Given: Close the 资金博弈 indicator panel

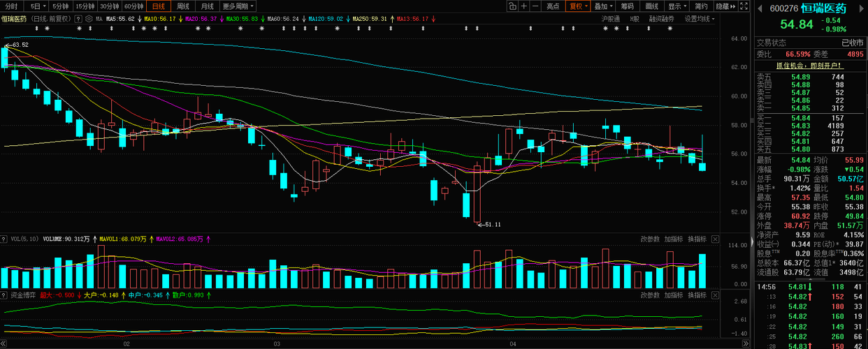Looking at the screenshot, I should point(716,295).
